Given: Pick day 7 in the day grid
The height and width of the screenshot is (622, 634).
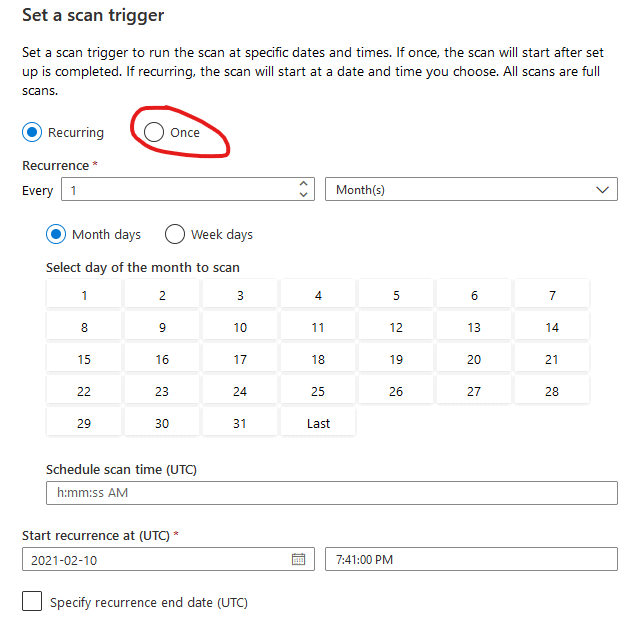Looking at the screenshot, I should point(552,295).
